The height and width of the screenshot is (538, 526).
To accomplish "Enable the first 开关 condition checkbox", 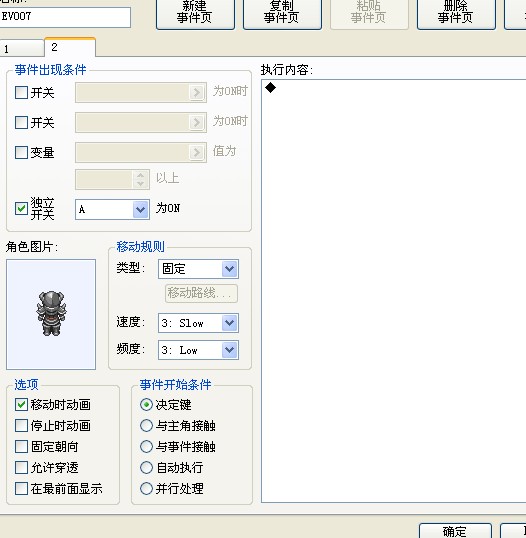I will (21, 92).
